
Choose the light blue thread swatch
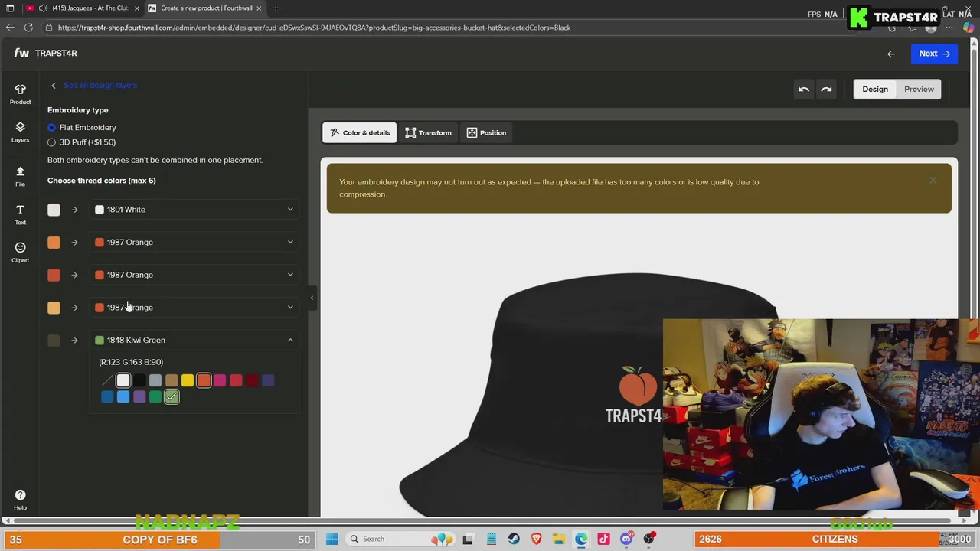pyautogui.click(x=123, y=396)
